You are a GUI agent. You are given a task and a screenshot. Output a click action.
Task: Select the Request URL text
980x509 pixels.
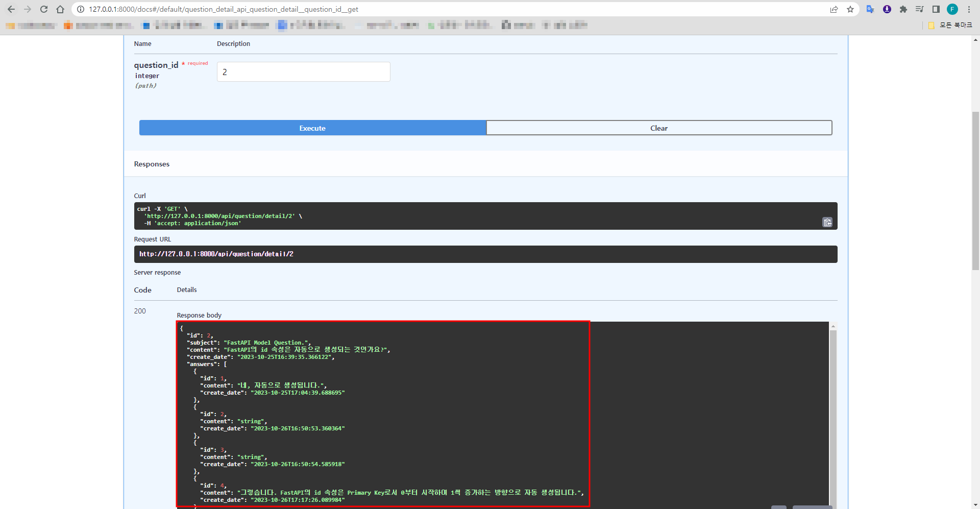point(216,254)
